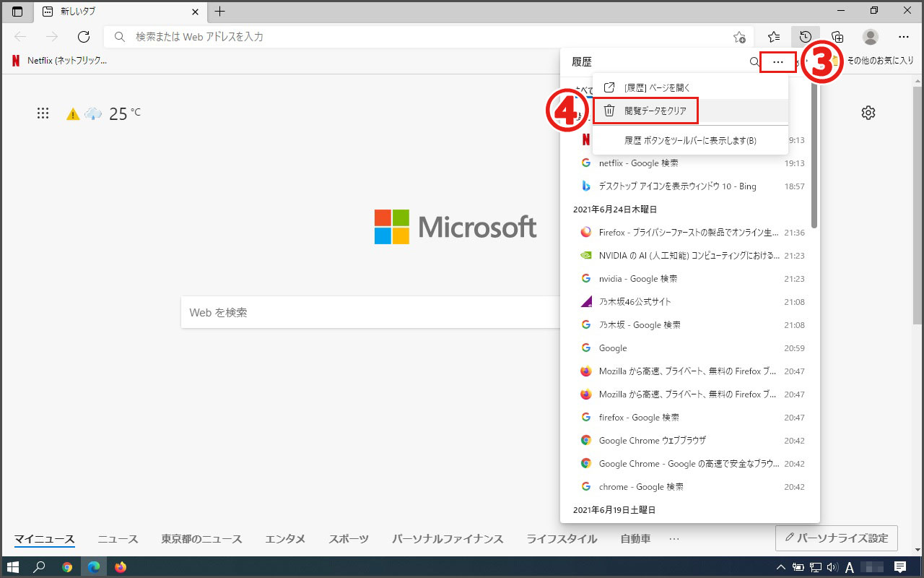This screenshot has height=578, width=924.
Task: Show more news categories ellipsis
Action: [x=674, y=539]
